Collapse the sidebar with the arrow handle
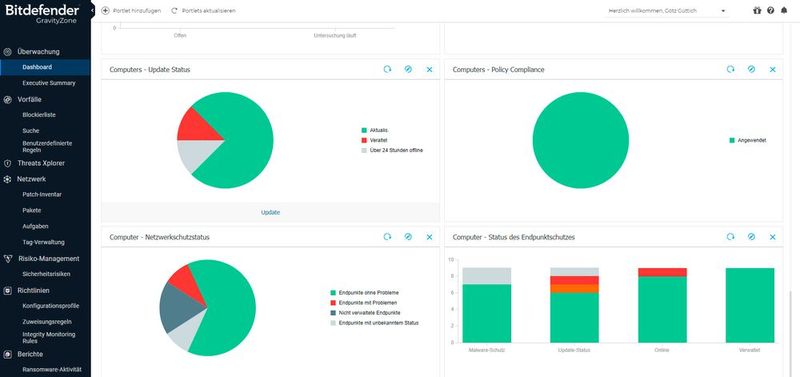The height and width of the screenshot is (377, 800). pos(93,10)
